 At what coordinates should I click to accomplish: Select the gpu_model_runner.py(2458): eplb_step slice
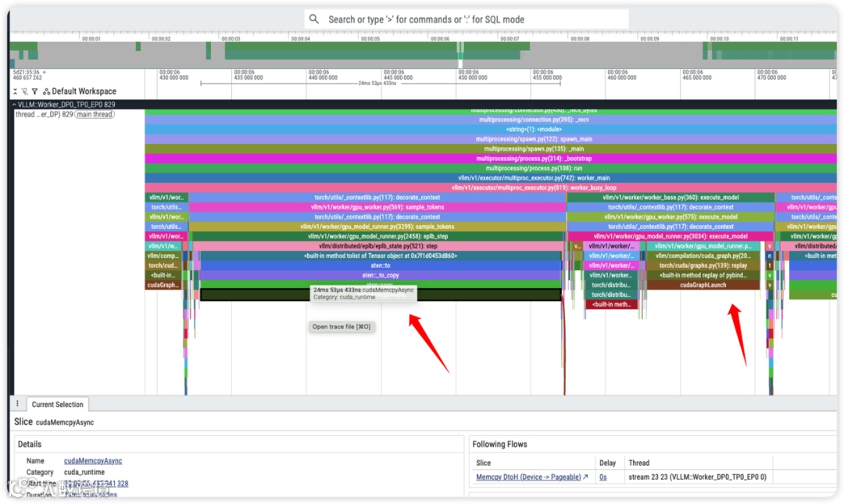pos(378,237)
